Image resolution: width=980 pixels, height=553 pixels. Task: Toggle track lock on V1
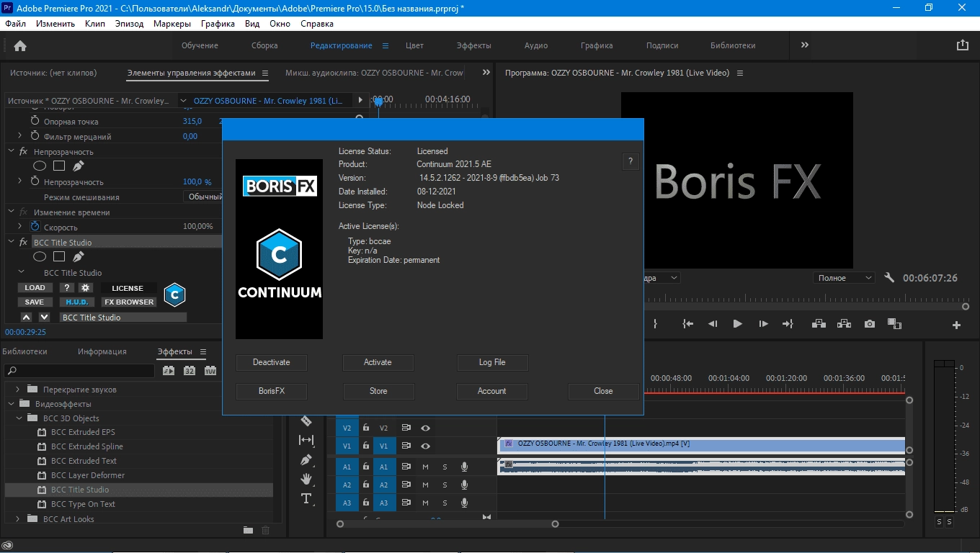pyautogui.click(x=366, y=446)
